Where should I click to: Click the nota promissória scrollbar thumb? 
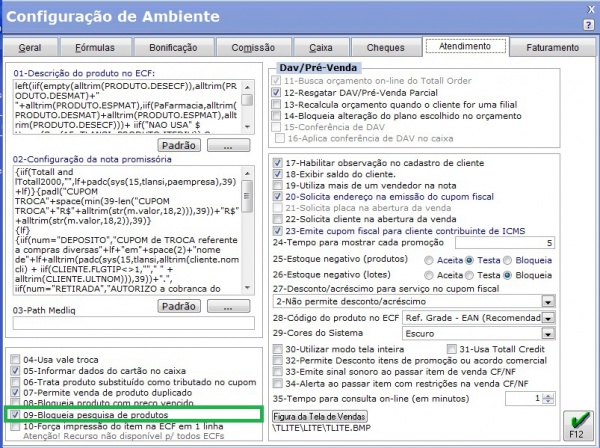248,196
